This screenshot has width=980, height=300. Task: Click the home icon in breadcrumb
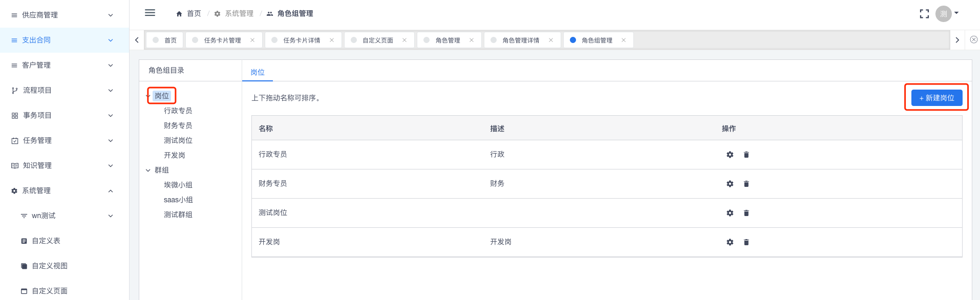click(179, 14)
